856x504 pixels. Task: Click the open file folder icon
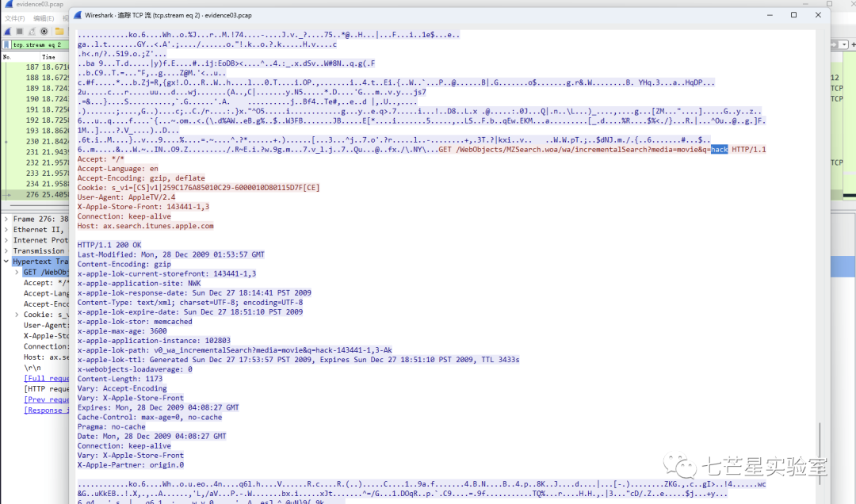click(59, 32)
